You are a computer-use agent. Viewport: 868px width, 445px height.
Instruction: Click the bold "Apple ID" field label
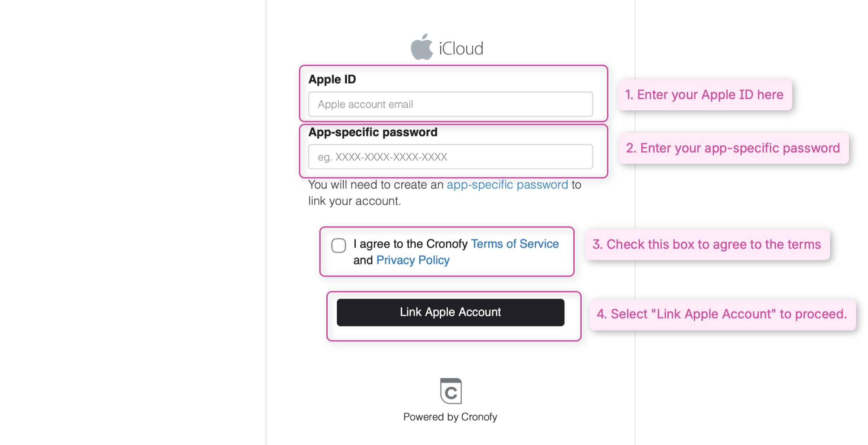[x=332, y=79]
